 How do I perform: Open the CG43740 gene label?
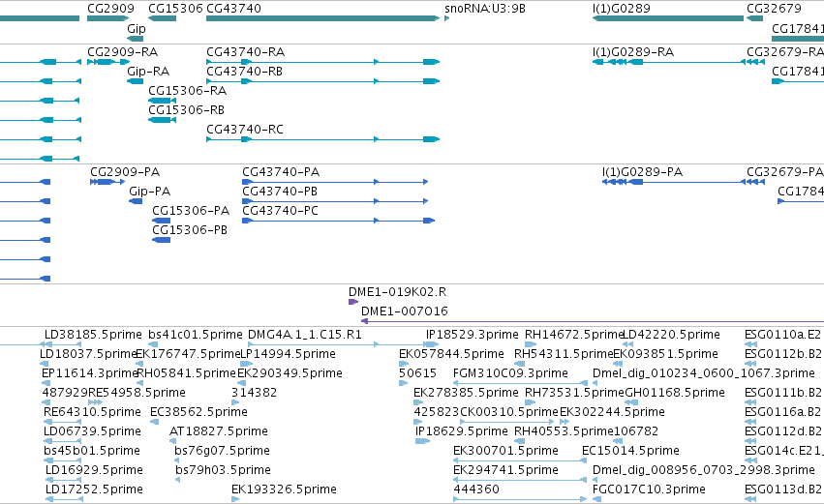click(233, 9)
